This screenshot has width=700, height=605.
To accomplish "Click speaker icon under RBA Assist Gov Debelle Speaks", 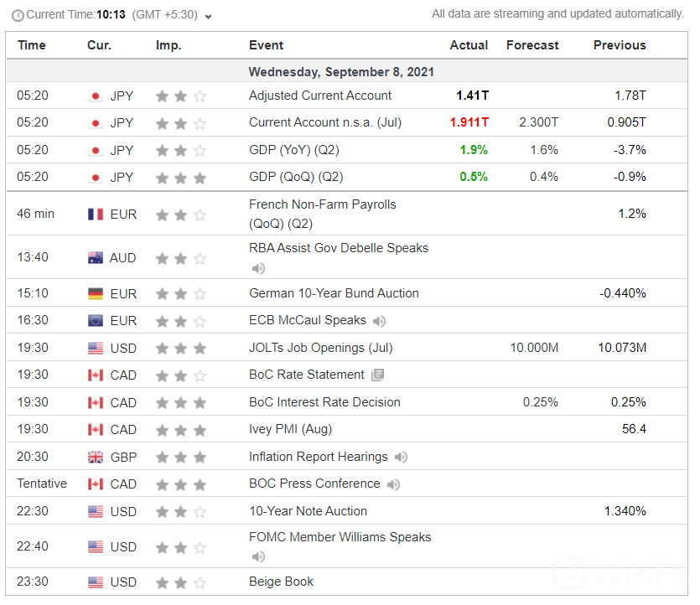I will click(x=258, y=269).
